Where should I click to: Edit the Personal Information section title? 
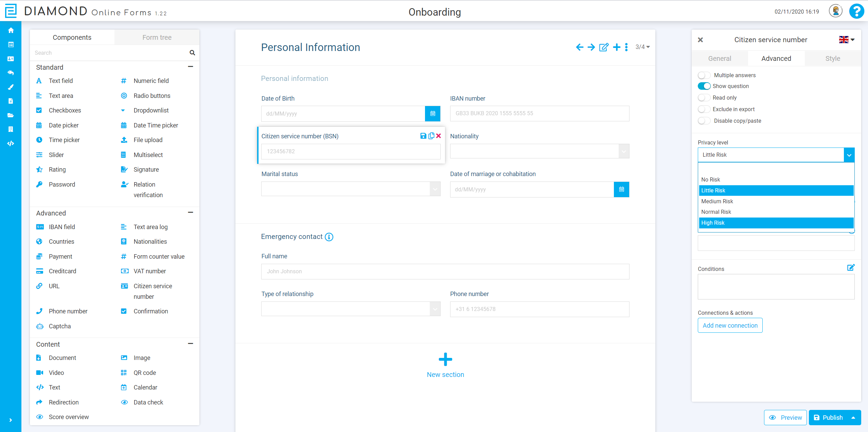click(603, 47)
